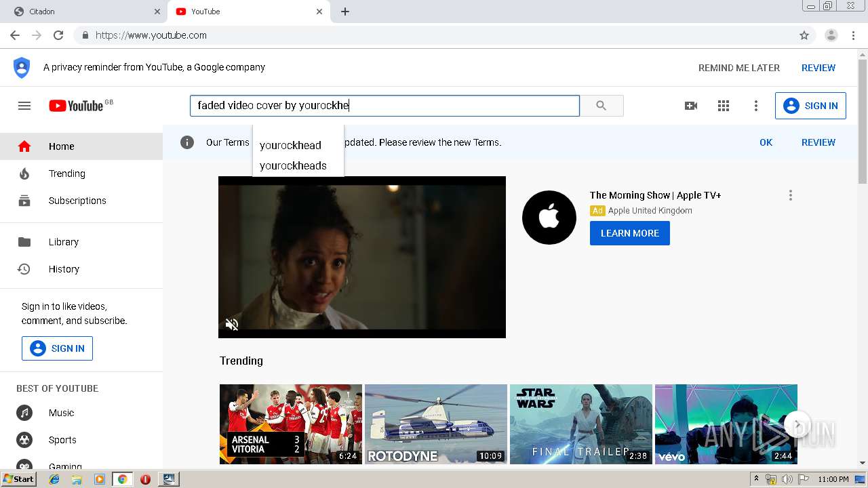Image resolution: width=868 pixels, height=488 pixels.
Task: Open Apple United Kingdom channel link
Action: coord(650,211)
